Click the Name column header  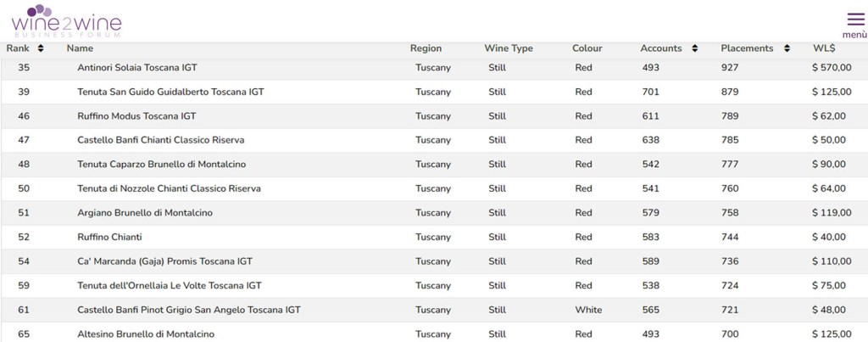[80, 48]
